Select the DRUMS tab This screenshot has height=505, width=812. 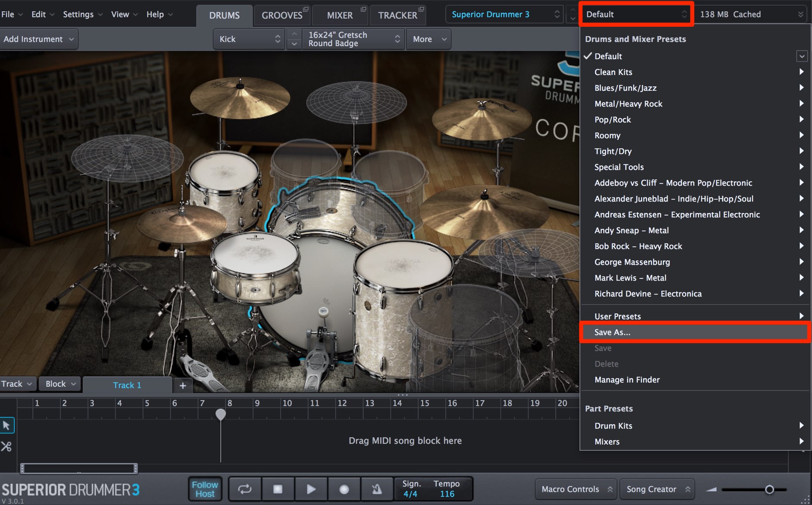224,16
